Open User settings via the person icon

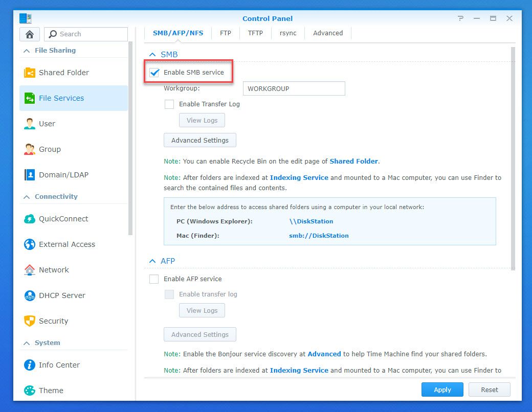(x=30, y=124)
